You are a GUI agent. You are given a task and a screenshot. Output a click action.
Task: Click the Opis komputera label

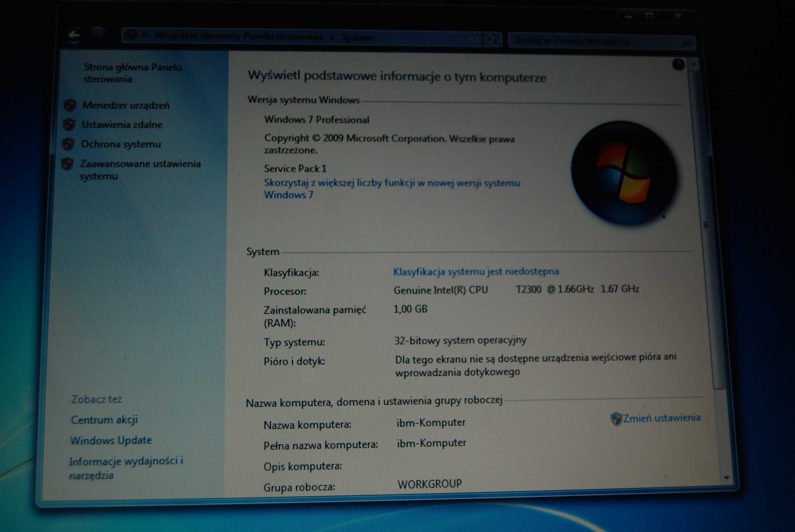point(303,467)
